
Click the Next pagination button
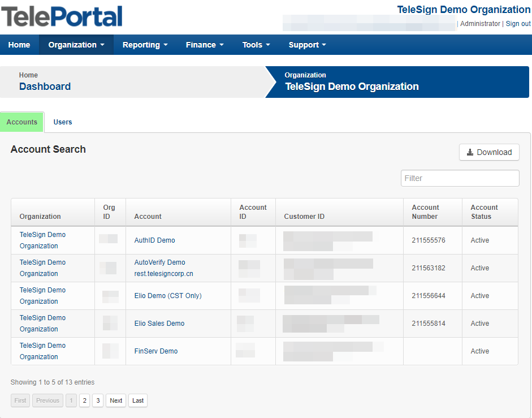(x=115, y=400)
